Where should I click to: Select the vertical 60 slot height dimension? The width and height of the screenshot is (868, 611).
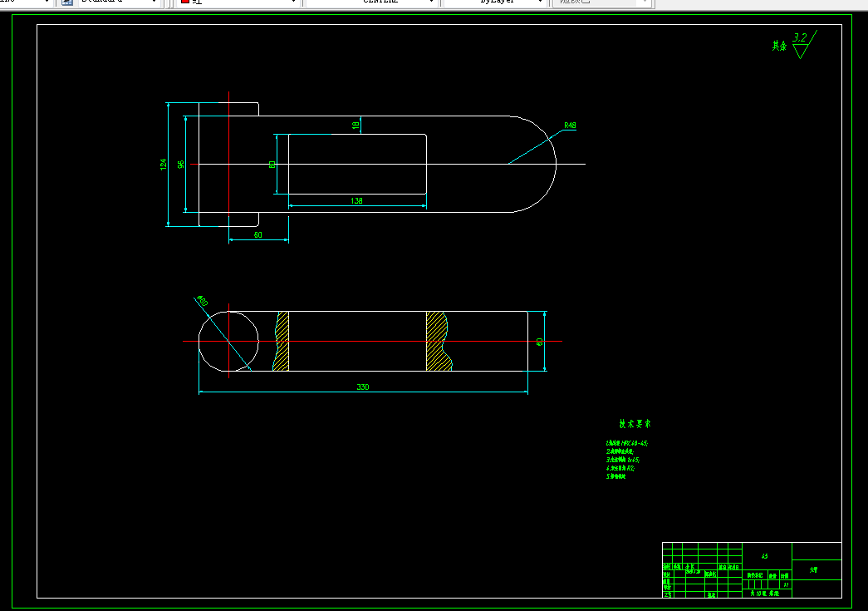tap(272, 165)
